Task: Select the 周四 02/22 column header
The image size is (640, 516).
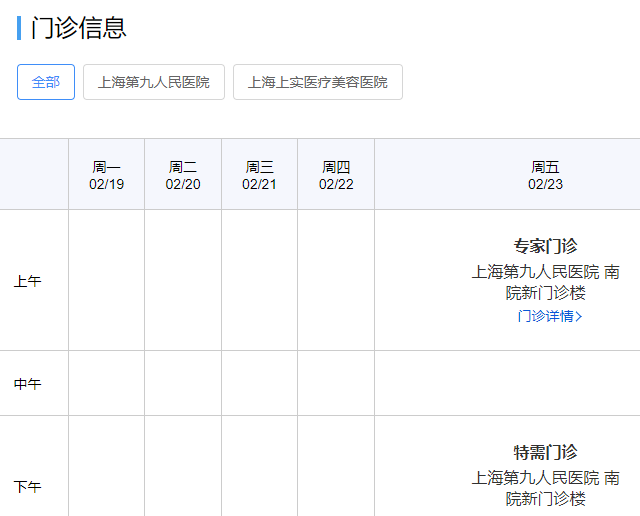Action: click(336, 175)
